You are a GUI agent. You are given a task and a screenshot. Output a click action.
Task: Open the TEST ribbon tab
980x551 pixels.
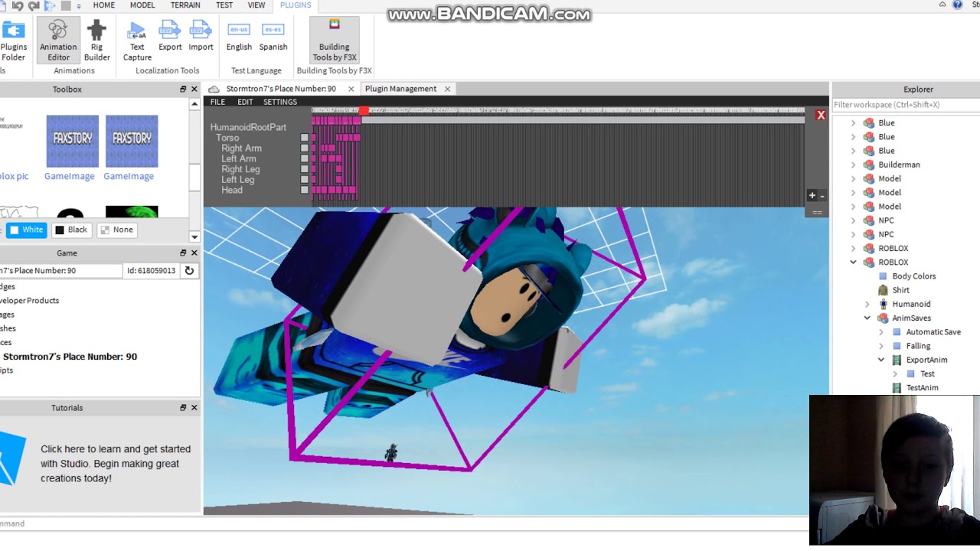click(x=224, y=5)
